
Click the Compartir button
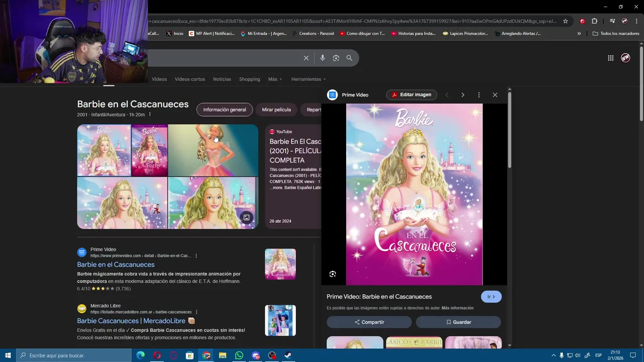pos(369,322)
